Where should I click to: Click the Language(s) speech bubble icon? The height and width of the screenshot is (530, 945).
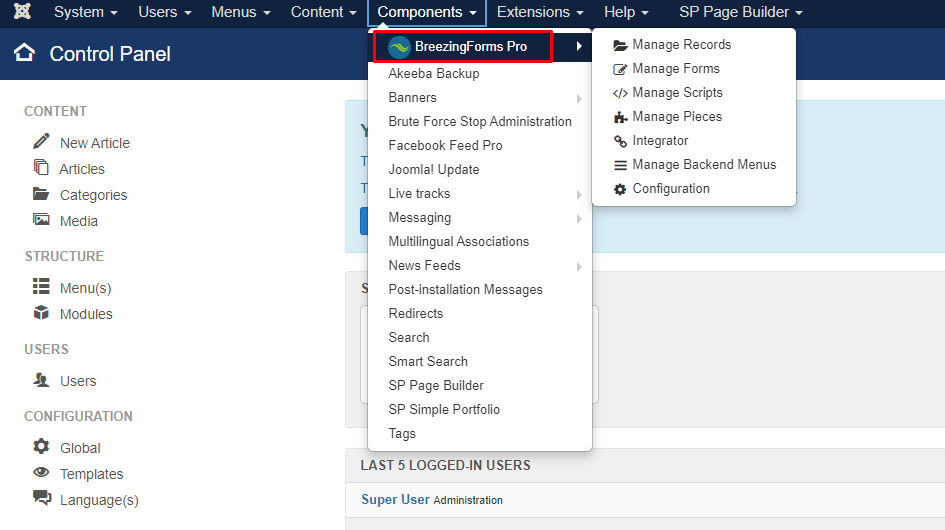point(42,498)
